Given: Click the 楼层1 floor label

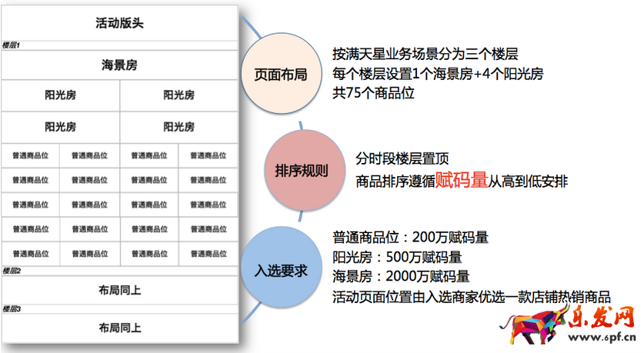Looking at the screenshot, I should (11, 45).
